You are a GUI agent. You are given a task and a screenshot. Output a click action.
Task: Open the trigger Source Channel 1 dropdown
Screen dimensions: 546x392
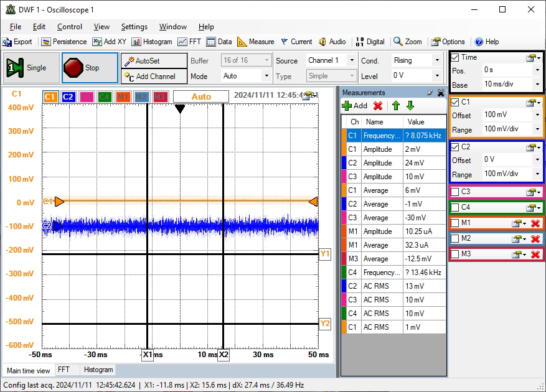331,60
